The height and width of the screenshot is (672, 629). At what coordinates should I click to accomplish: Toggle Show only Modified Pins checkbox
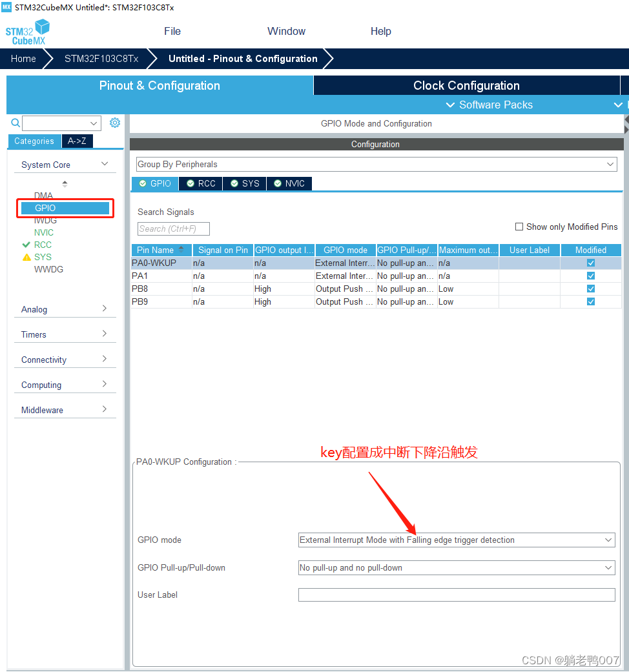click(x=519, y=227)
